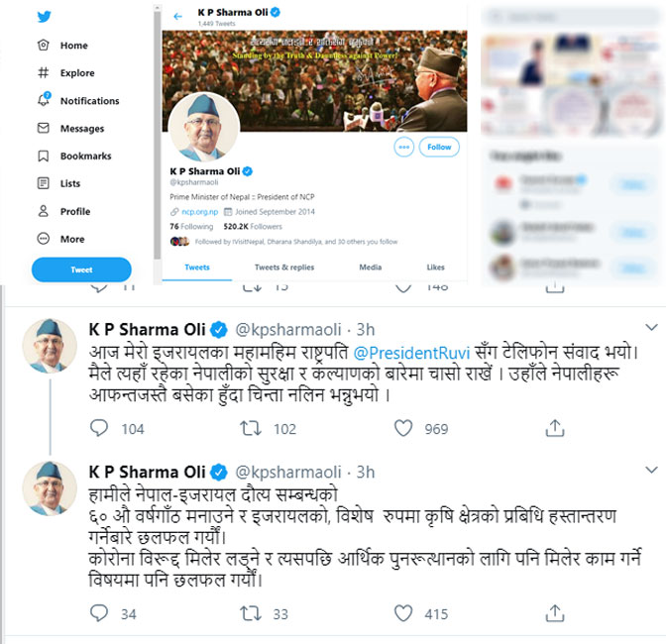
Task: Click the Twitter bird logo
Action: (44, 17)
